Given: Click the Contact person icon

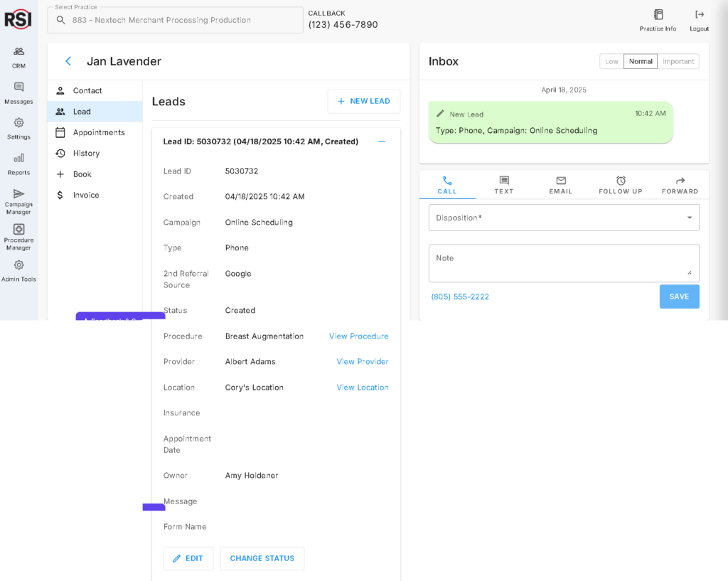Looking at the screenshot, I should tap(60, 90).
